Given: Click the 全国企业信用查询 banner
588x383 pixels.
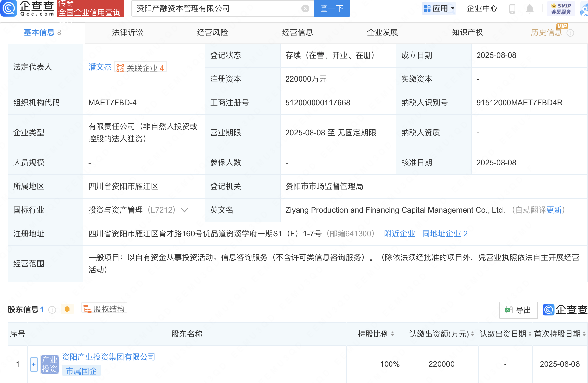Looking at the screenshot, I should pos(90,8).
